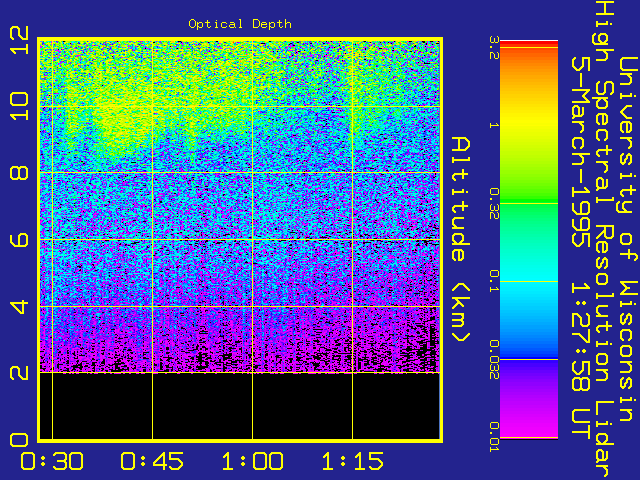Pick the yellow band of the color bar
The image size is (640, 480).
[529, 120]
